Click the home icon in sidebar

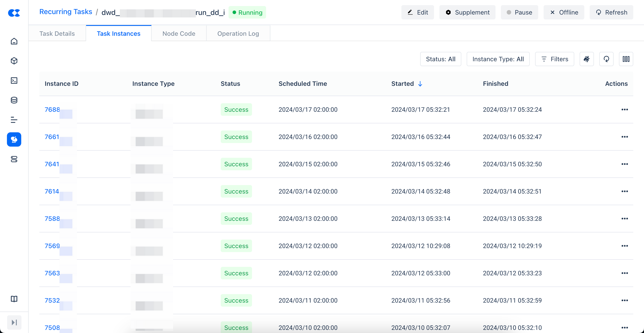click(x=14, y=41)
